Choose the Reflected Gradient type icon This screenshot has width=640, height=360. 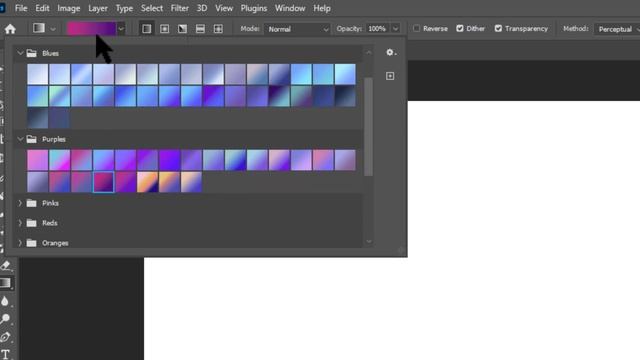point(200,29)
